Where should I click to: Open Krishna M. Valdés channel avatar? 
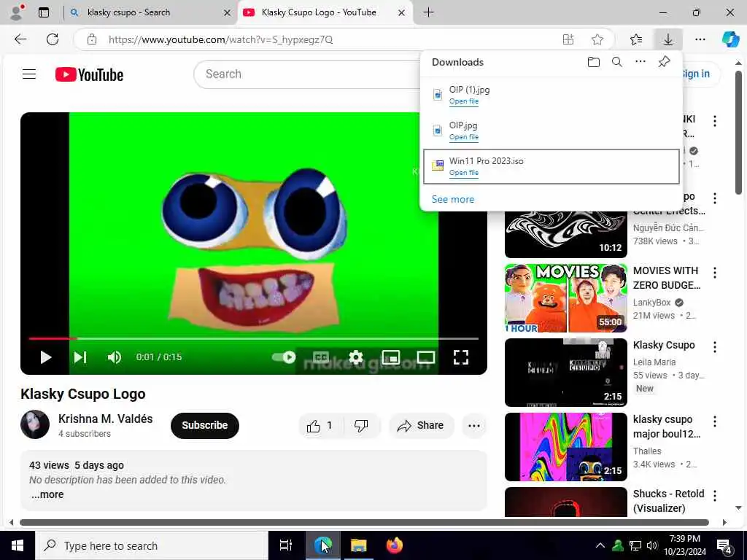35,424
